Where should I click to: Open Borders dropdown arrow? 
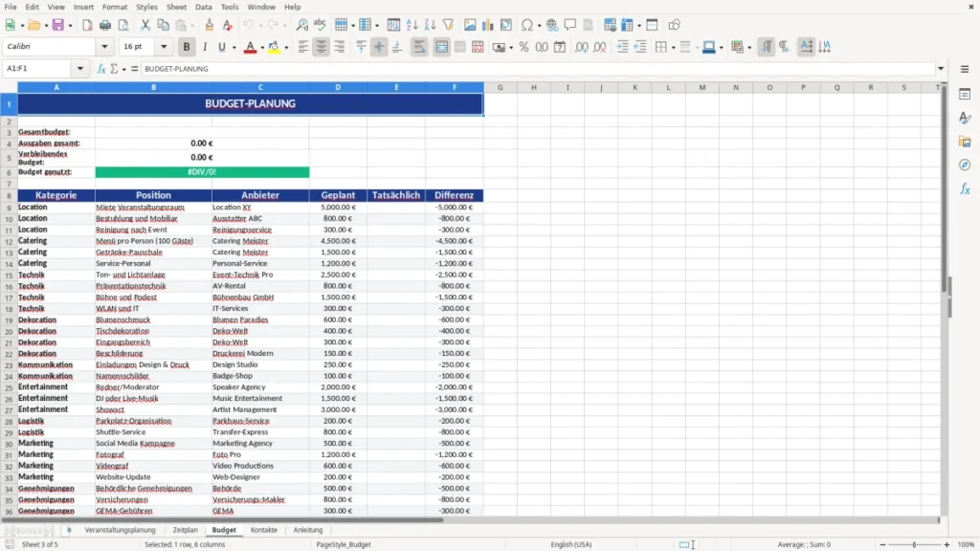click(x=673, y=48)
